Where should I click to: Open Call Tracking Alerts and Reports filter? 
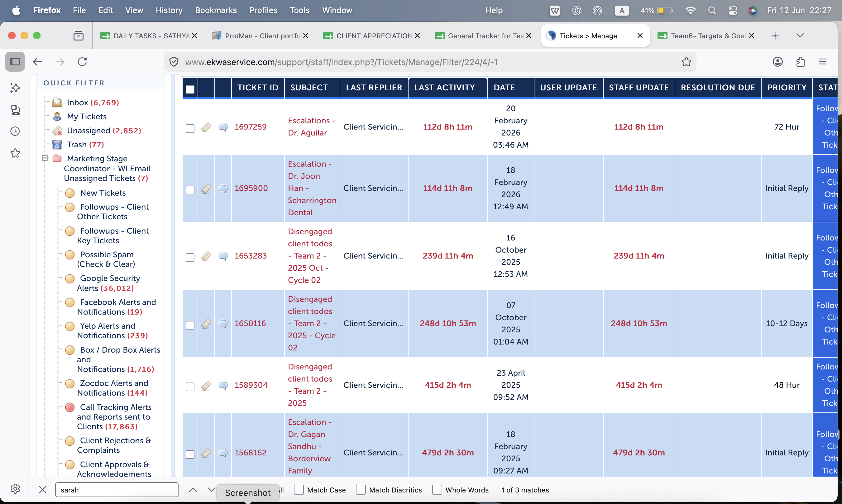coord(114,417)
